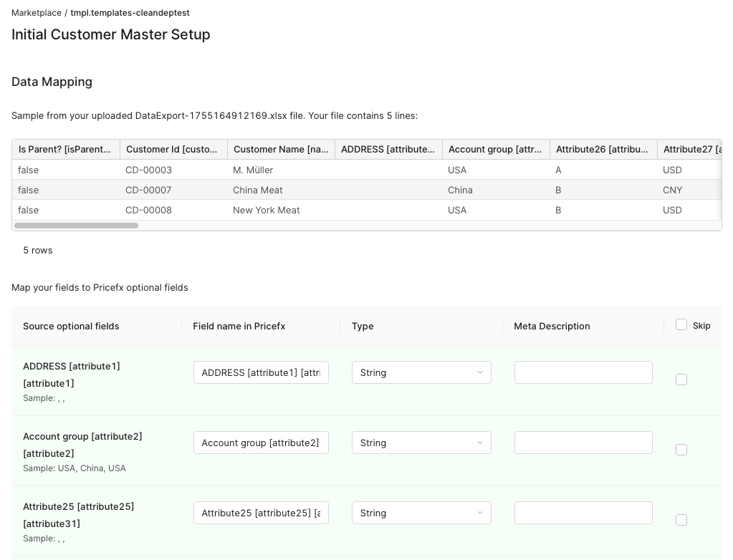Click the Customer Id column header
Viewport: 733px width, 560px height.
173,149
